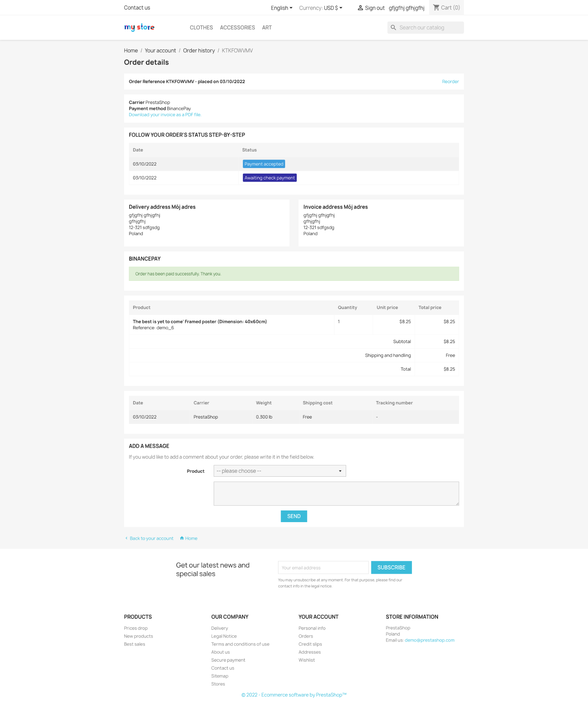Open Credit slips footer link

(310, 644)
